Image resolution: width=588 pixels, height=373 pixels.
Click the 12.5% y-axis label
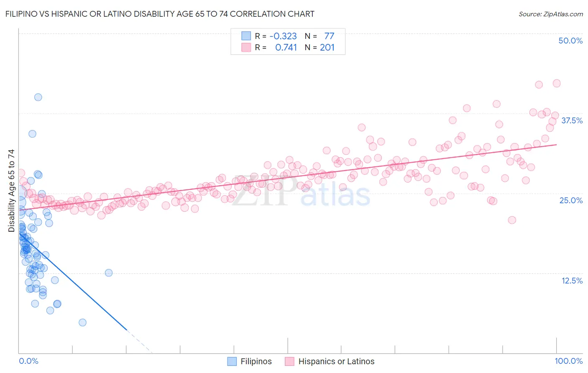(572, 281)
